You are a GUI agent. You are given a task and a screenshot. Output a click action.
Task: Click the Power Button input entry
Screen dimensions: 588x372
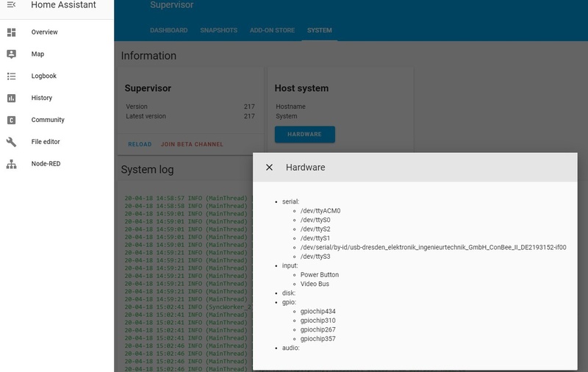[x=320, y=275]
